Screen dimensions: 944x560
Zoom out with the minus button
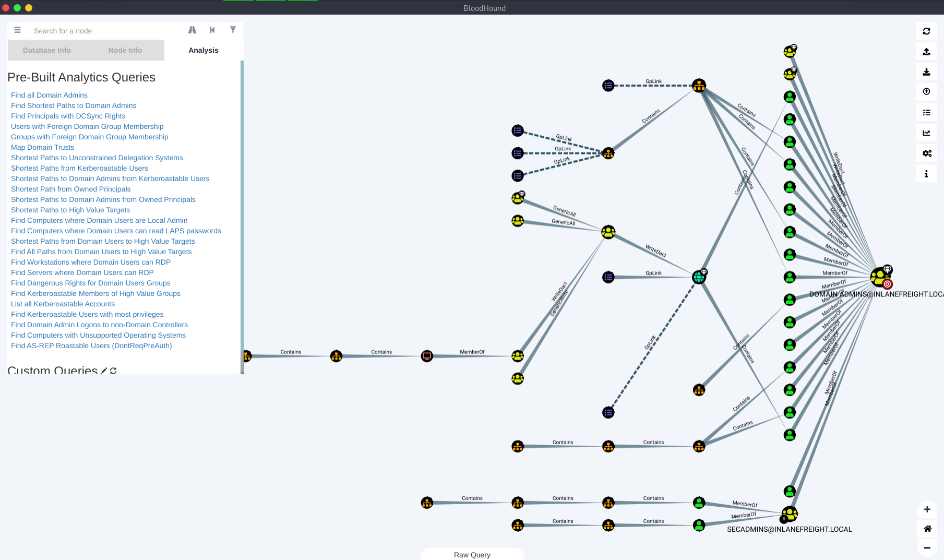click(x=927, y=547)
